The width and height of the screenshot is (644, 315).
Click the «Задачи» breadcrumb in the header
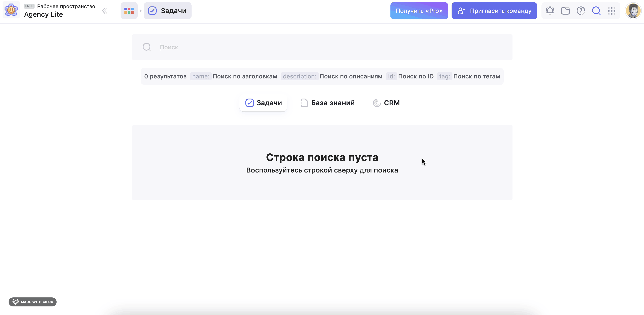[x=168, y=11]
